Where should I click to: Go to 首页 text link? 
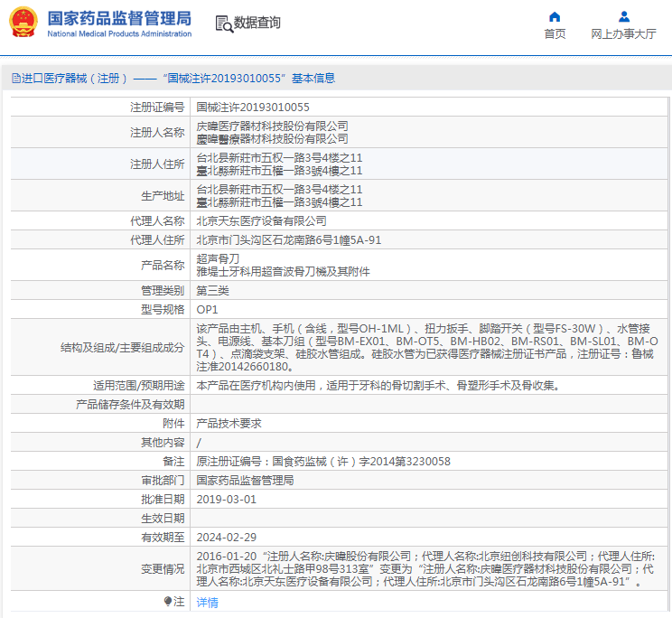[555, 34]
